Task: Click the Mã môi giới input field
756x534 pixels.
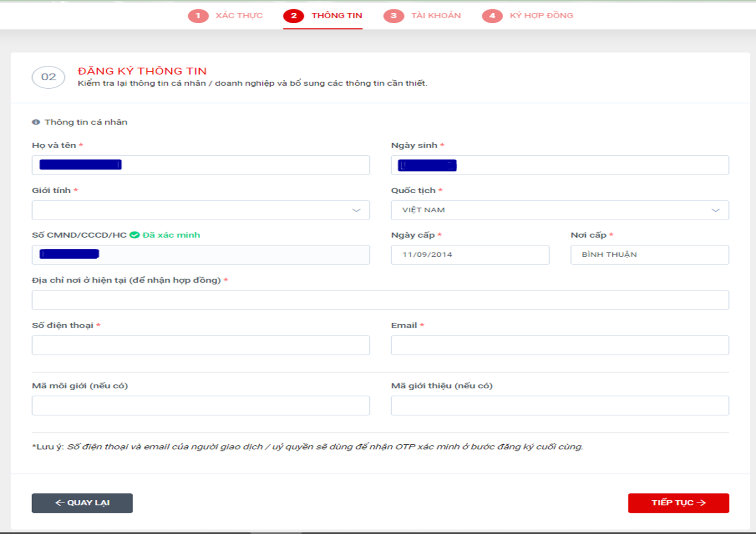Action: pyautogui.click(x=201, y=406)
